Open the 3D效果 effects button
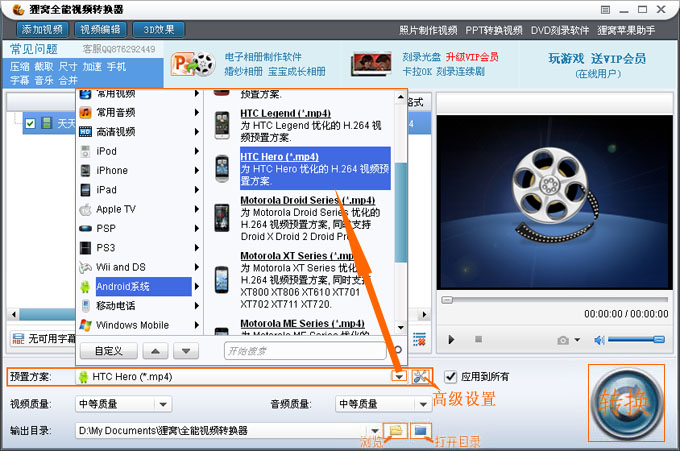This screenshot has height=451, width=680. pyautogui.click(x=159, y=29)
